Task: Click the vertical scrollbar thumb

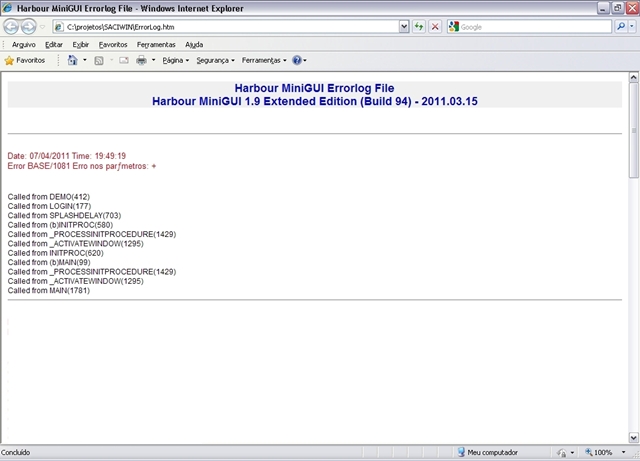Action: (x=633, y=130)
